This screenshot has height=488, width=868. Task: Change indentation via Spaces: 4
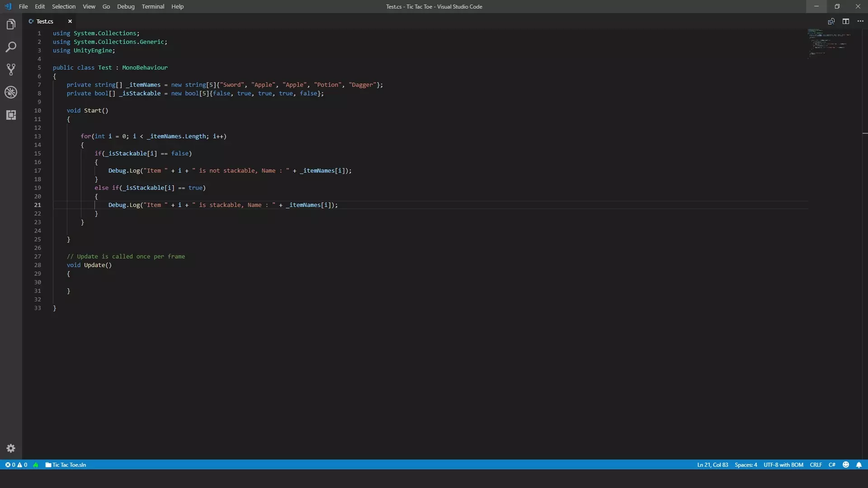tap(746, 465)
